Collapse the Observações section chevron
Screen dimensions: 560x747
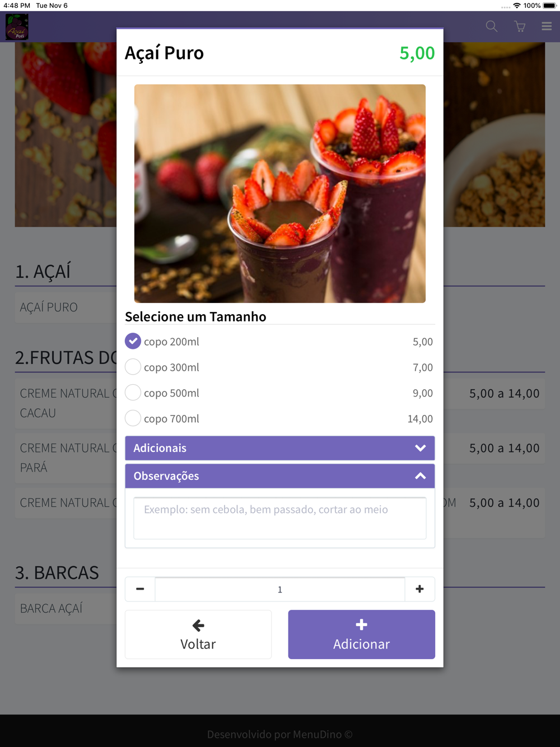421,476
